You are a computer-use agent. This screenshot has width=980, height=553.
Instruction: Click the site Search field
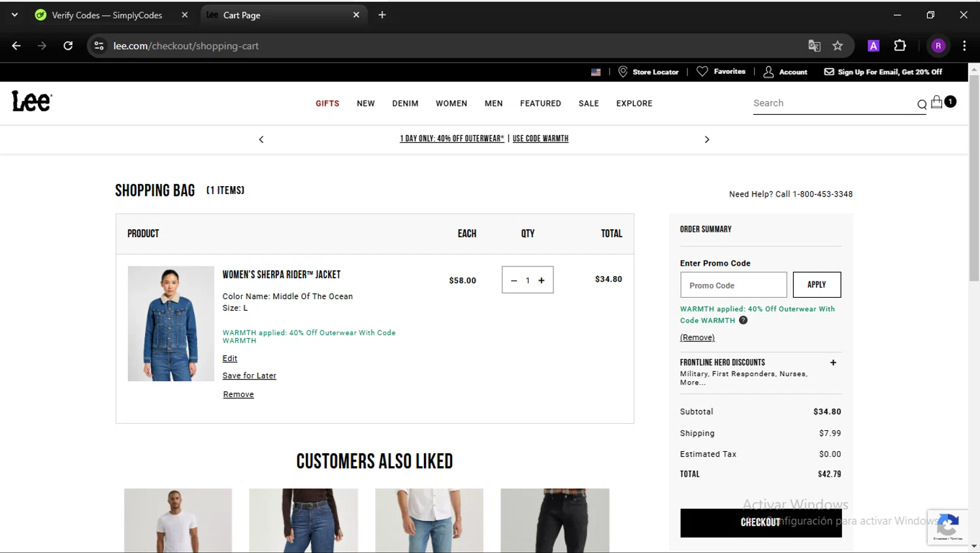(x=833, y=103)
